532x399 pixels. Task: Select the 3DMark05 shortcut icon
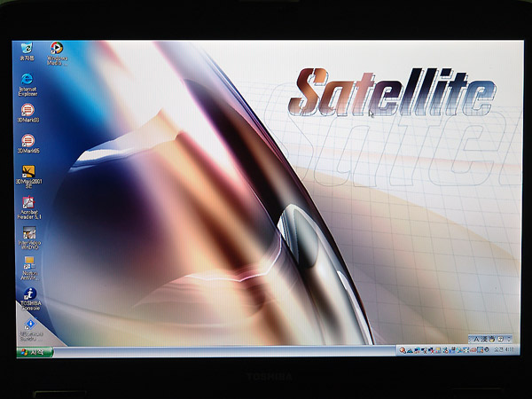[x=28, y=144]
